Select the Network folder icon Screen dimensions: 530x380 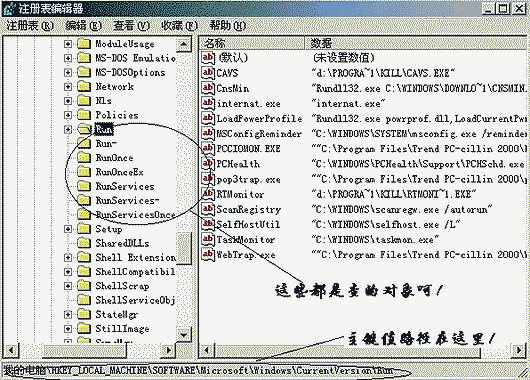point(84,86)
